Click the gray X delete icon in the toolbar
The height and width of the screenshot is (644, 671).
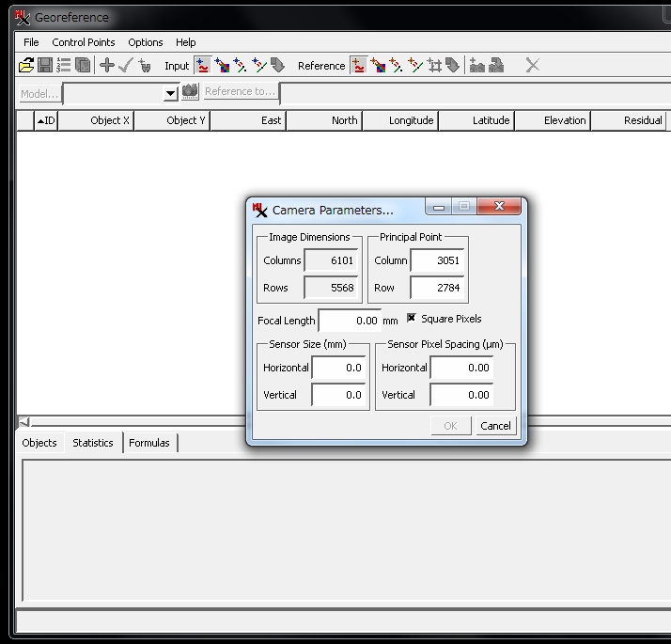[x=532, y=66]
